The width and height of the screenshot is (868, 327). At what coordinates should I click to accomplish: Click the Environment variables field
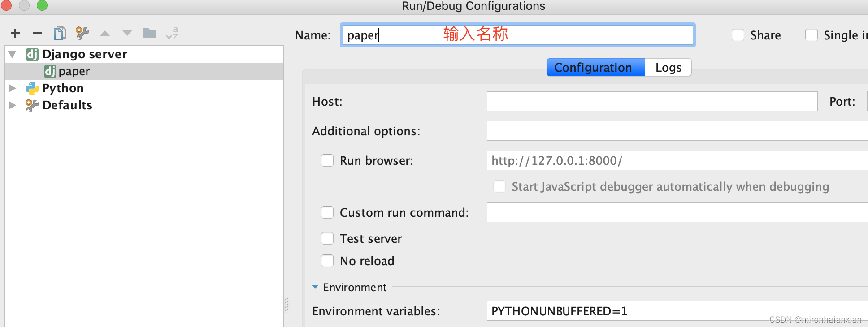click(677, 311)
